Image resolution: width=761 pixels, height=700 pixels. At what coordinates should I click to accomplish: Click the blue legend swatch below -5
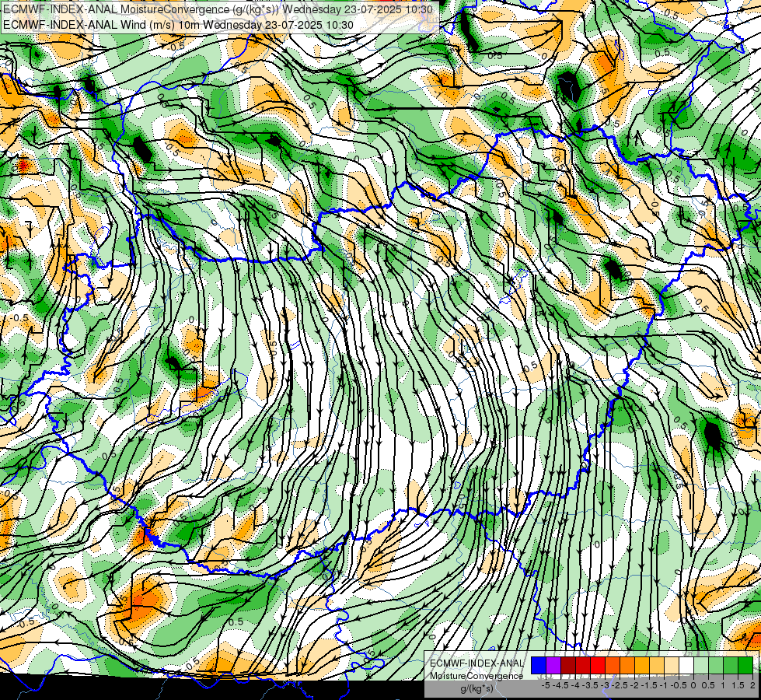[x=539, y=666]
